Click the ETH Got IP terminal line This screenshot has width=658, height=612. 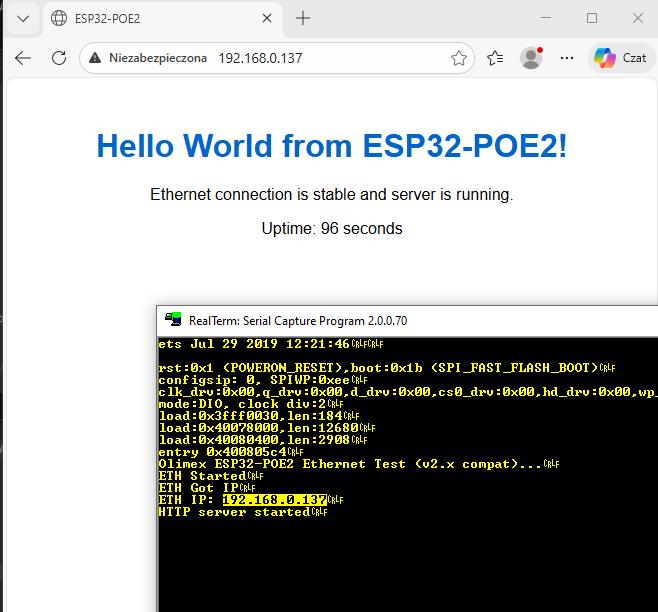coord(206,488)
